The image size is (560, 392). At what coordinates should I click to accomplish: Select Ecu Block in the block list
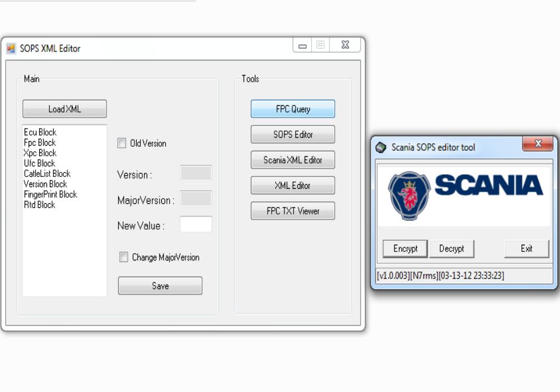pos(39,132)
